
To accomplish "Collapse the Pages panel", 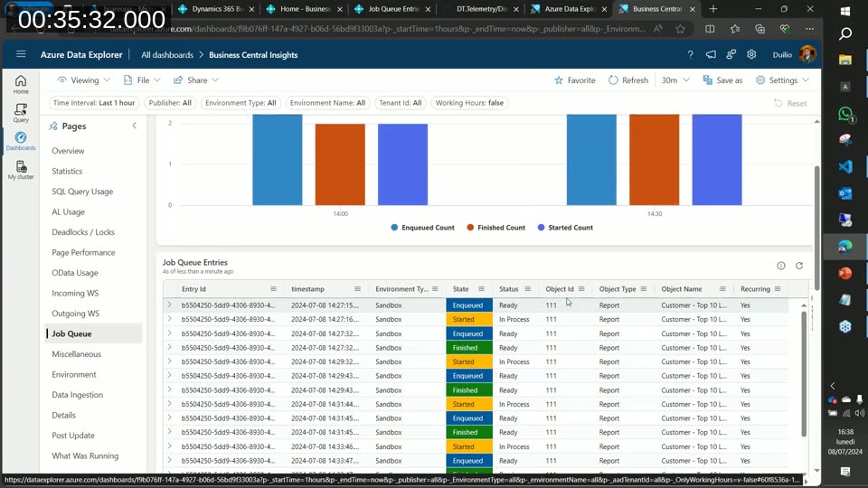I will pyautogui.click(x=134, y=126).
